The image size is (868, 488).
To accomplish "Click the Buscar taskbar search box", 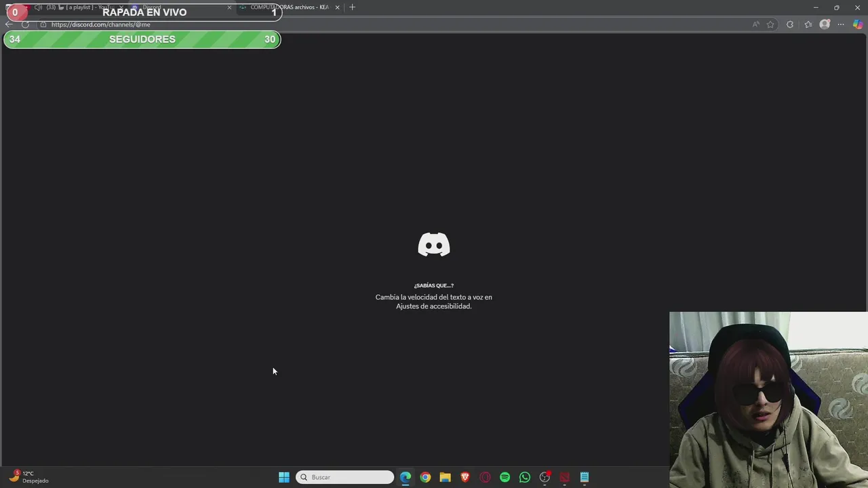I will (x=344, y=477).
